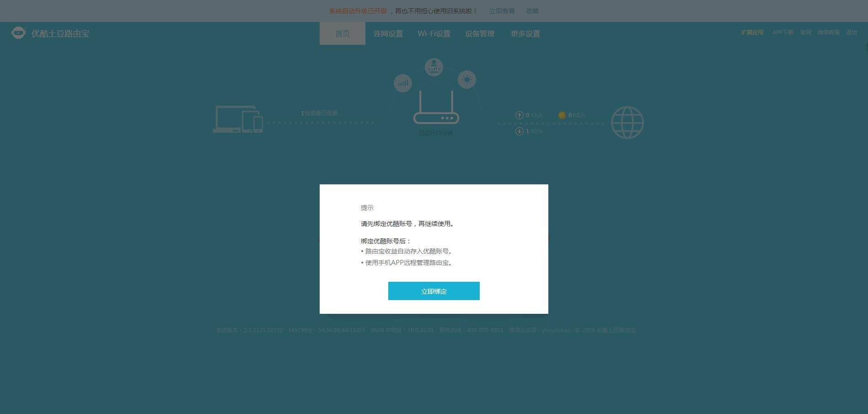Open the 更多设置 tab
This screenshot has width=868, height=414.
(525, 33)
